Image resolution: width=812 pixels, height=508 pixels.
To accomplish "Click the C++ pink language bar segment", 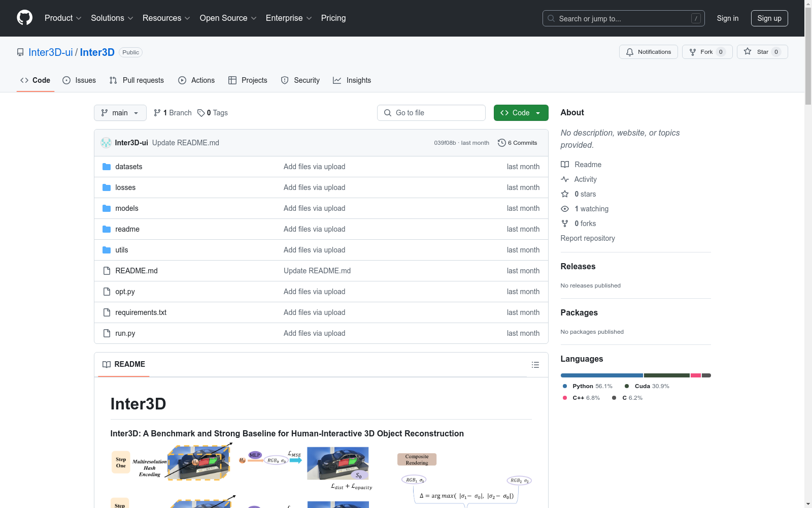I will [x=696, y=375].
